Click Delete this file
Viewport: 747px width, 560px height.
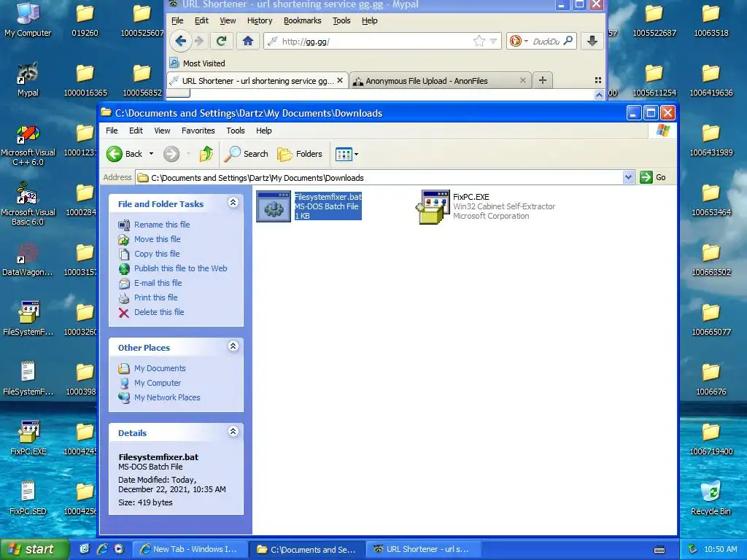coord(159,312)
